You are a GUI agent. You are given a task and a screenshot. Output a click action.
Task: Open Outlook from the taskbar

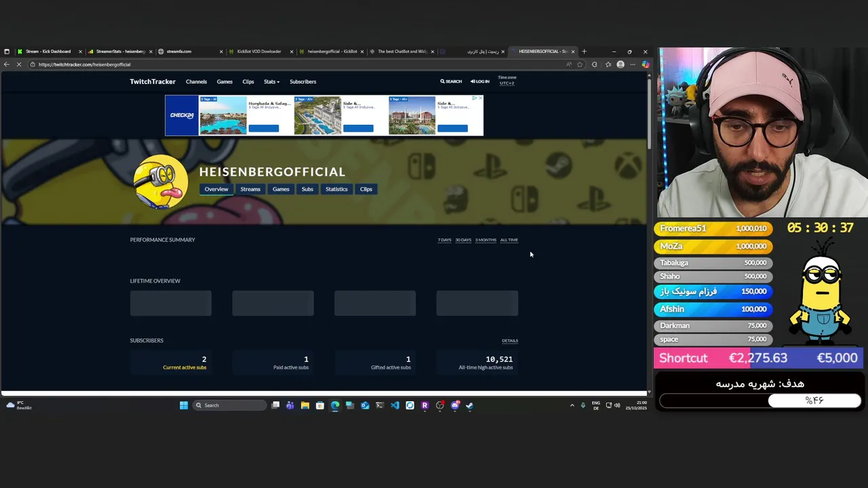(365, 405)
